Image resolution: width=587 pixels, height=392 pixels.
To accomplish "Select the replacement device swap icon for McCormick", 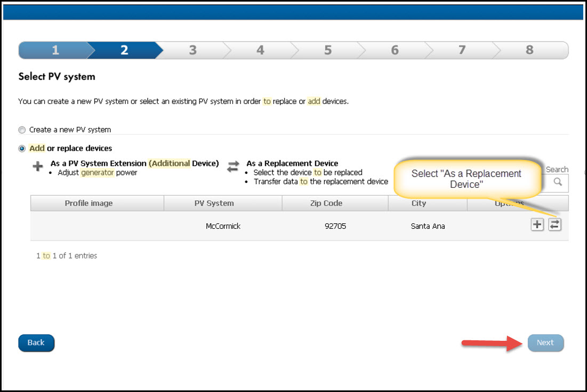I will tap(553, 225).
